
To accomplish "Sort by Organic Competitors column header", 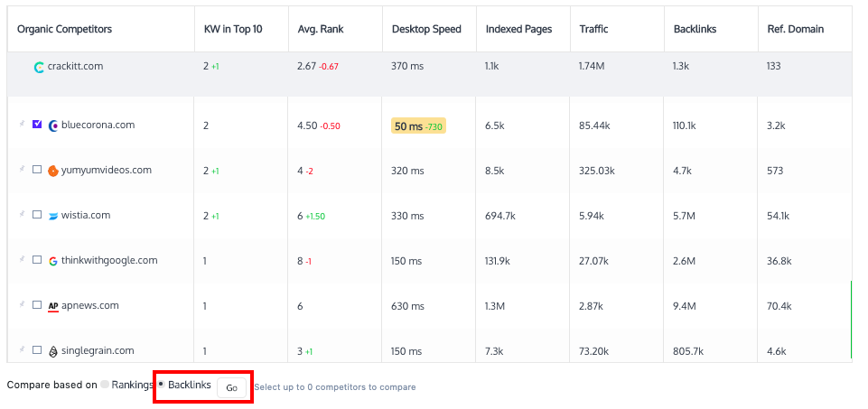I will point(64,29).
